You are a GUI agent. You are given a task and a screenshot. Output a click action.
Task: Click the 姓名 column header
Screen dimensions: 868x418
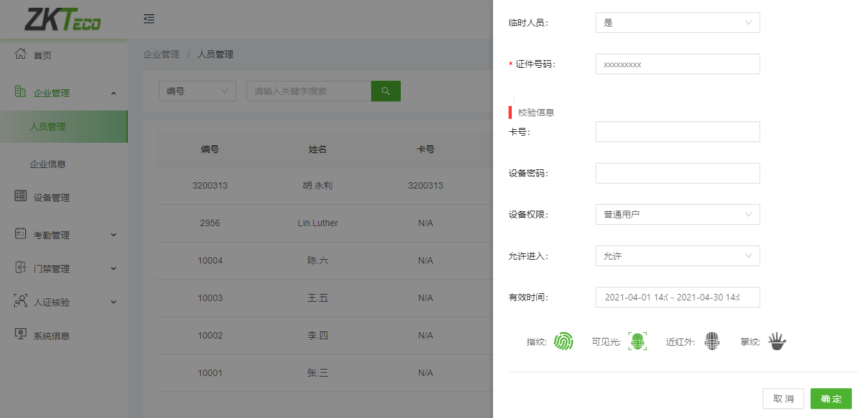click(x=318, y=149)
